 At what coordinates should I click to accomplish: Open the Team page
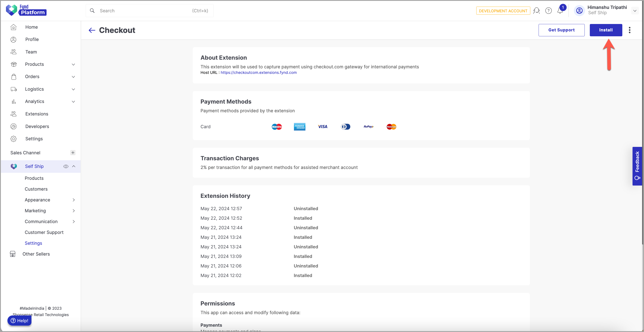point(31,52)
